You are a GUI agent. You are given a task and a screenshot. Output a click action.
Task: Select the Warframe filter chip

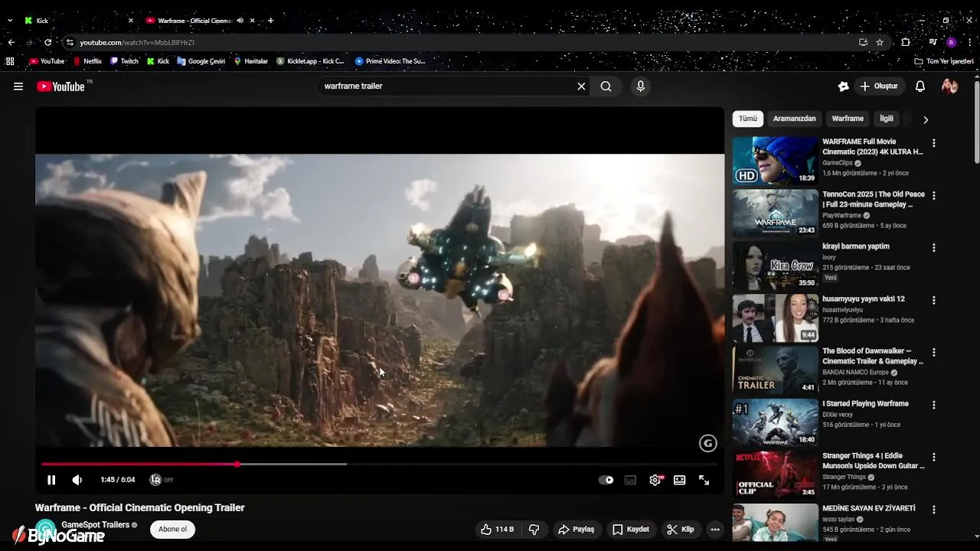coord(848,119)
